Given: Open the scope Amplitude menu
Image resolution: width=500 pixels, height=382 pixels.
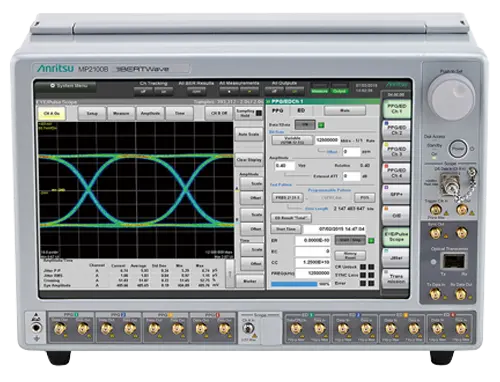Looking at the screenshot, I should pyautogui.click(x=150, y=114).
